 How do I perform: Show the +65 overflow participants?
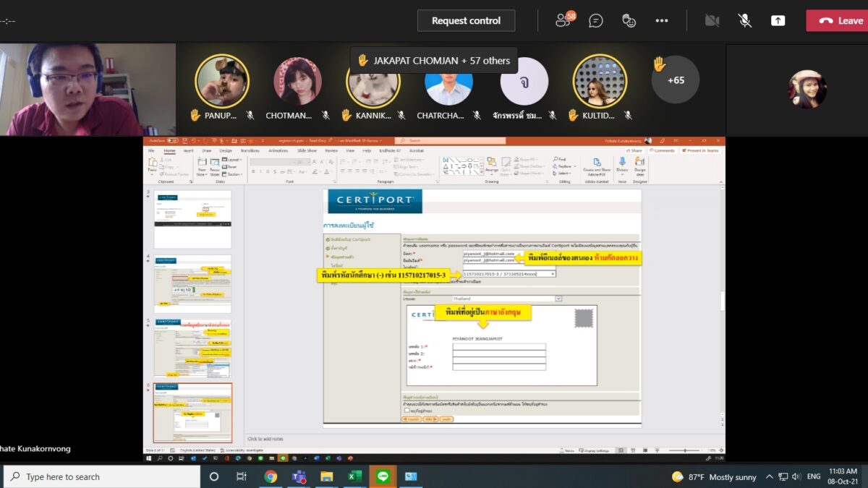[676, 80]
